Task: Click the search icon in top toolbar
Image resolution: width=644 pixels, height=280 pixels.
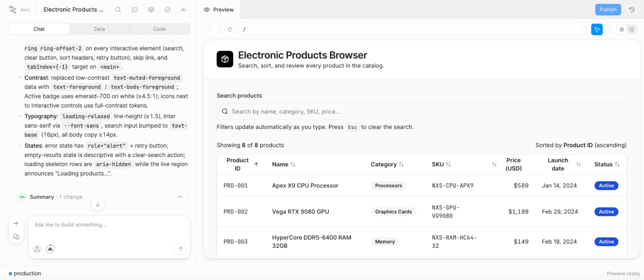Action: [118, 10]
